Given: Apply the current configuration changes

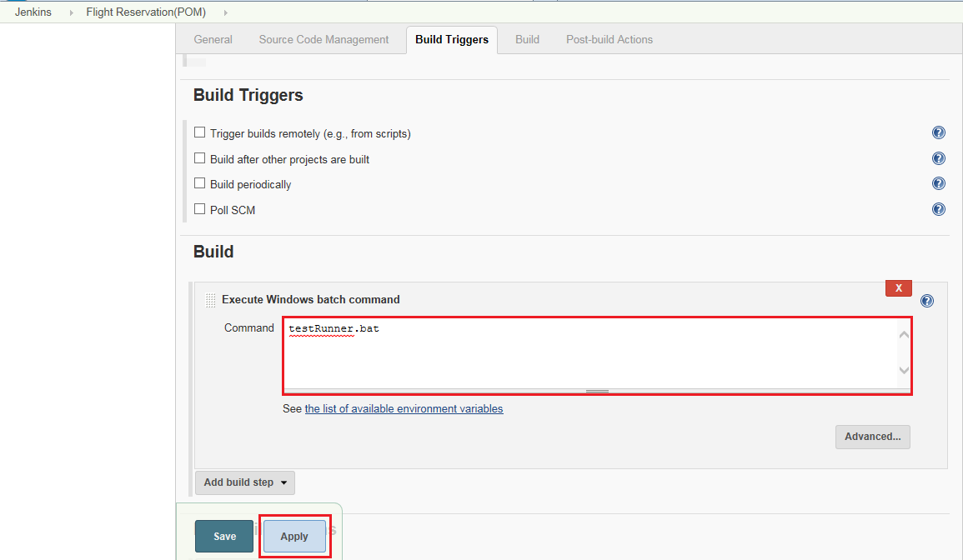Looking at the screenshot, I should 293,536.
